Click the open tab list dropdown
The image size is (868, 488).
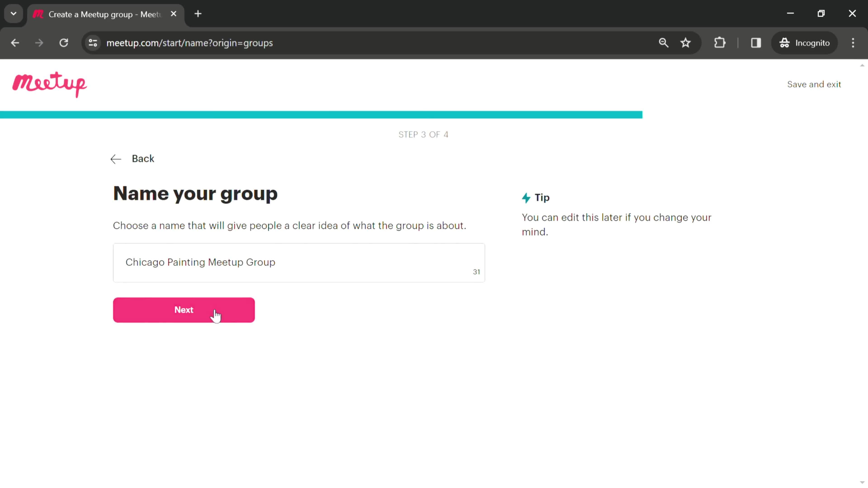coord(13,13)
